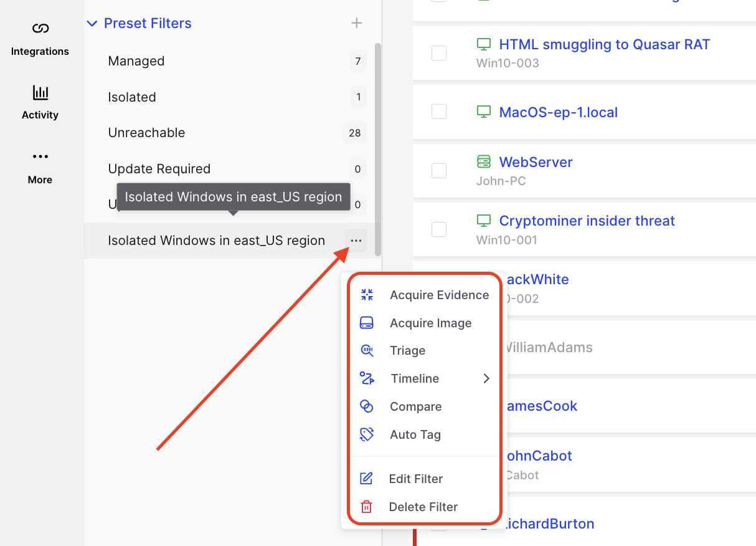The width and height of the screenshot is (756, 546).
Task: Click the Auto Tag icon
Action: tap(367, 434)
